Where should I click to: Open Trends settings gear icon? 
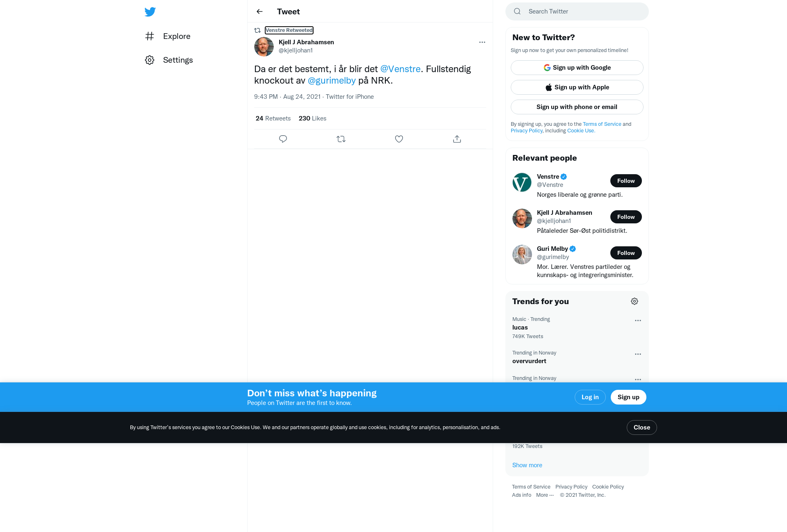click(635, 301)
